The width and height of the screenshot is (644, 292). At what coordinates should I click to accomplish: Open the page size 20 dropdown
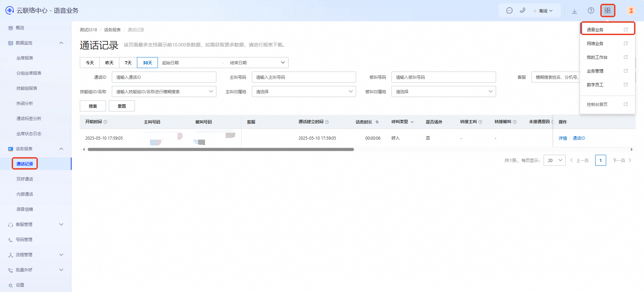tap(555, 160)
